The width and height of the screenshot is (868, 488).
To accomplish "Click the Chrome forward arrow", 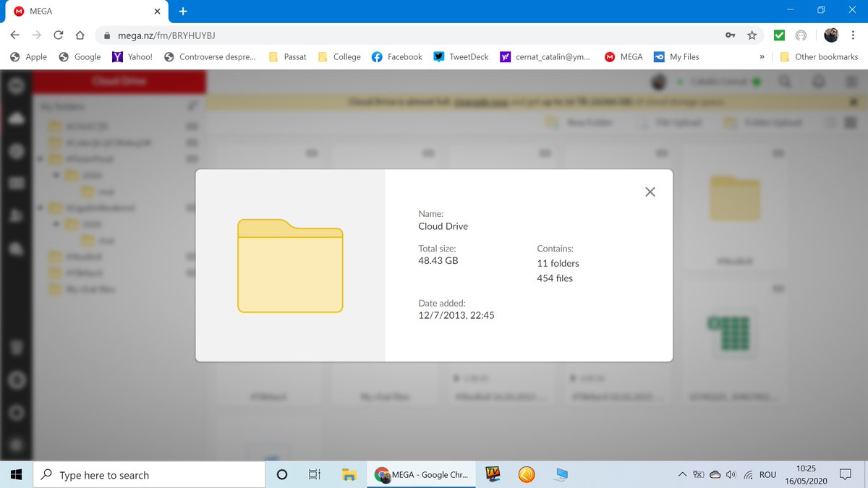I will [x=36, y=35].
